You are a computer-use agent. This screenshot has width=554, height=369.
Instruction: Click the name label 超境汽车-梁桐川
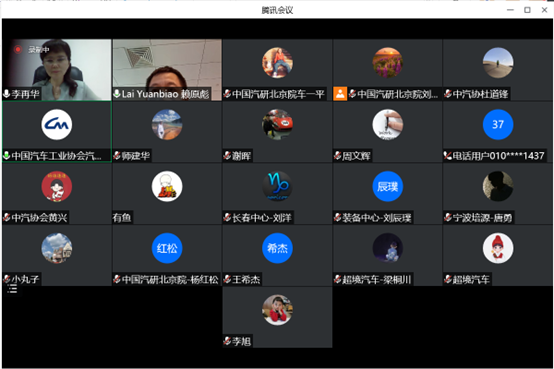tap(377, 280)
